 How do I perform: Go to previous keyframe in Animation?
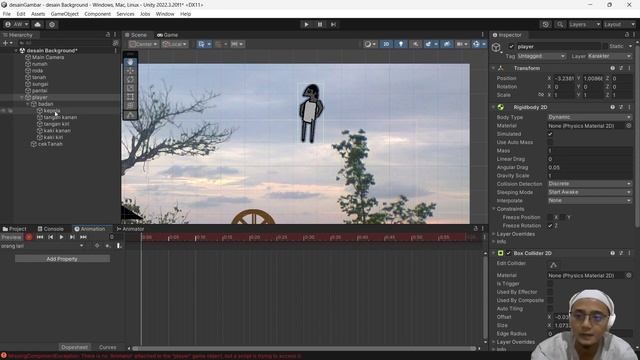pos(50,237)
